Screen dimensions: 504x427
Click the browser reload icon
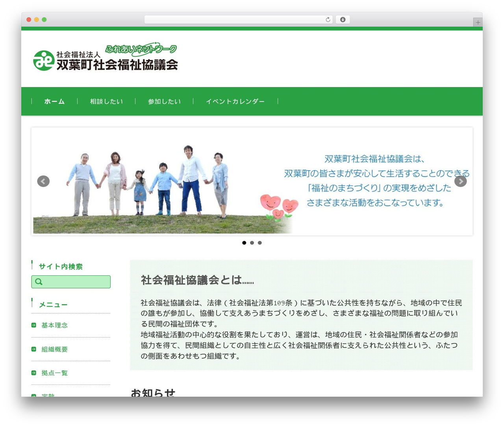328,20
